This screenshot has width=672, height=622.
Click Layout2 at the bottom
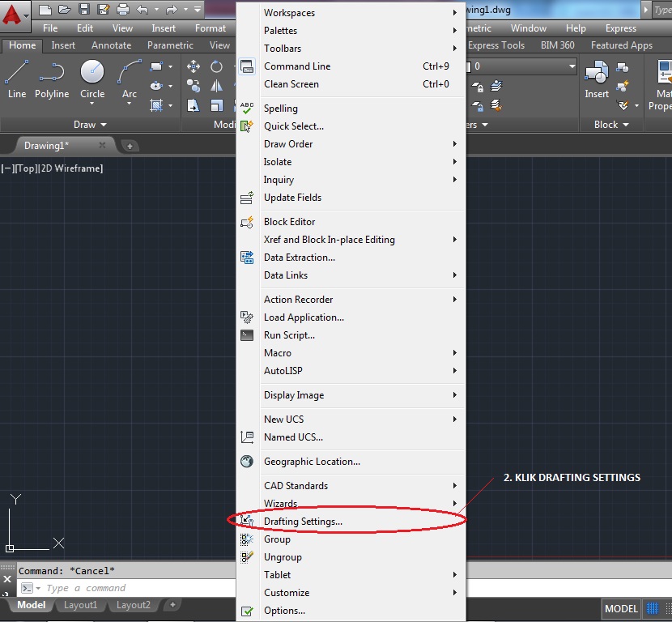click(133, 605)
